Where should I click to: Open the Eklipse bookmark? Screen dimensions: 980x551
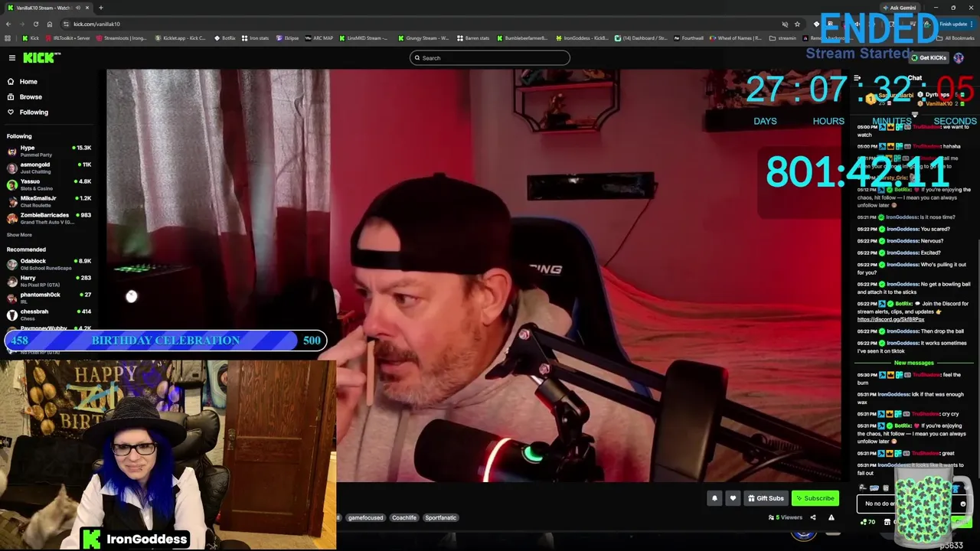[x=287, y=38]
